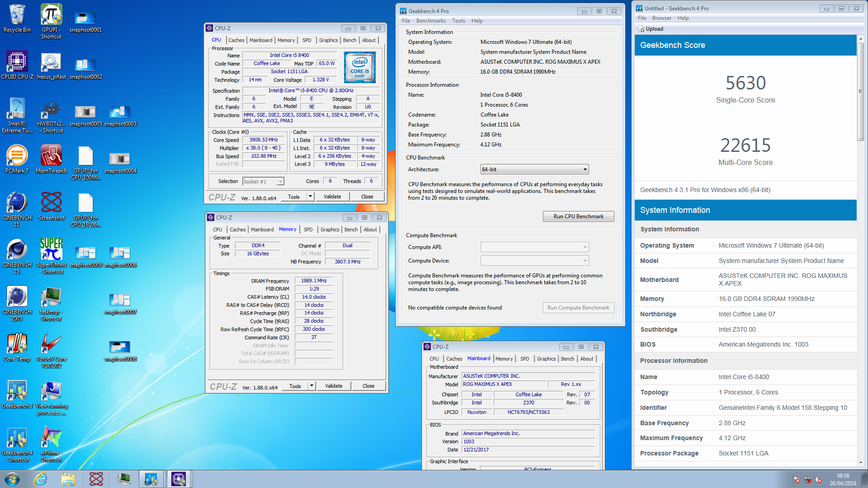Open the TurboV Core V1.02.02 icon

[x=51, y=351]
